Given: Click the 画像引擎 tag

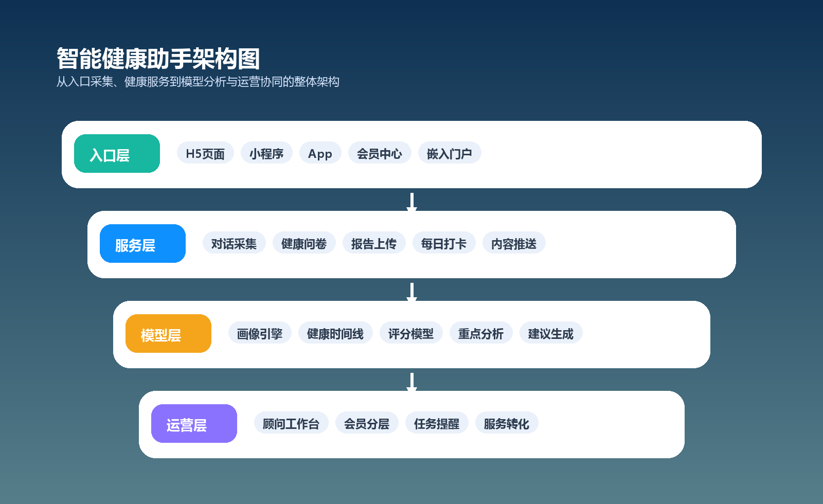Looking at the screenshot, I should (260, 333).
